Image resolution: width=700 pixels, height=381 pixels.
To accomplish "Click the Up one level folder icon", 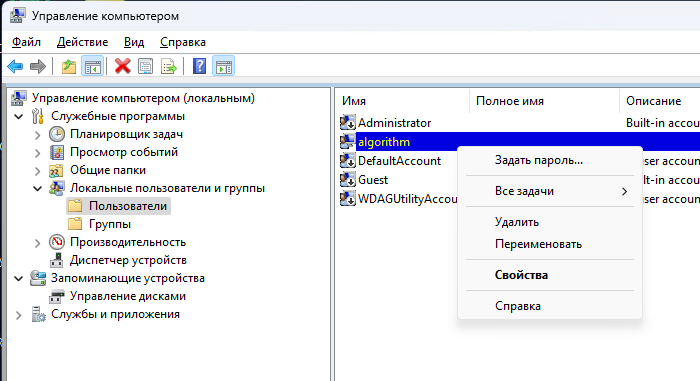I will point(69,67).
